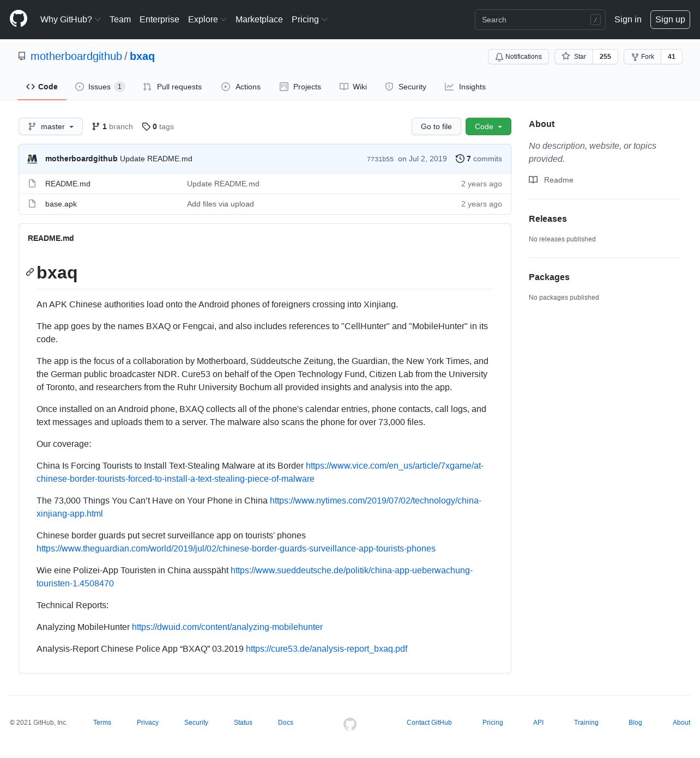Image resolution: width=700 pixels, height=758 pixels.
Task: Open the Pricing dropdown in the header
Action: point(310,19)
